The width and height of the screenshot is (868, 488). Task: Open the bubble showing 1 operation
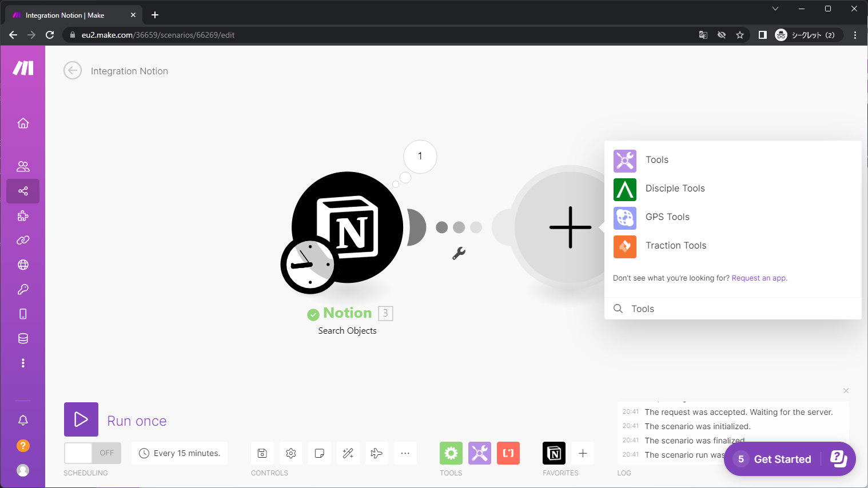[420, 157]
